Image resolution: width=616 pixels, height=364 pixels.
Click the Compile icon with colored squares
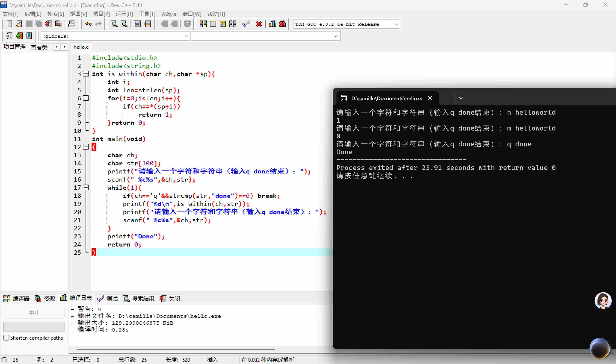203,24
